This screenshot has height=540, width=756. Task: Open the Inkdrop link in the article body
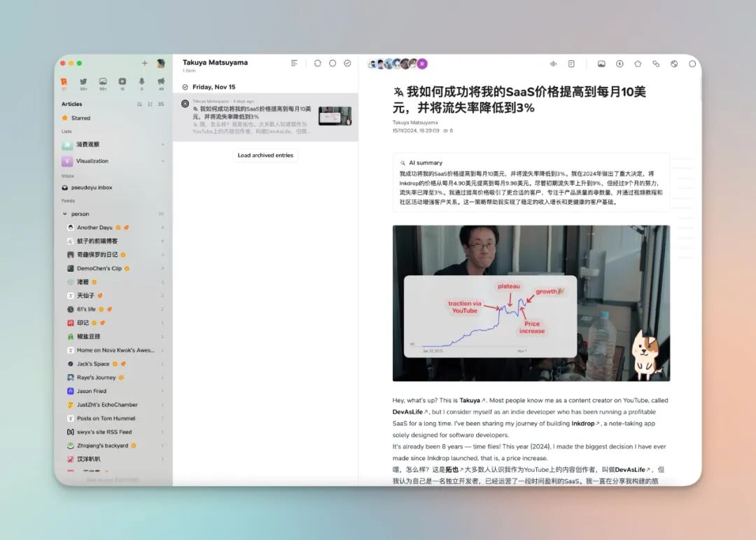(585, 424)
